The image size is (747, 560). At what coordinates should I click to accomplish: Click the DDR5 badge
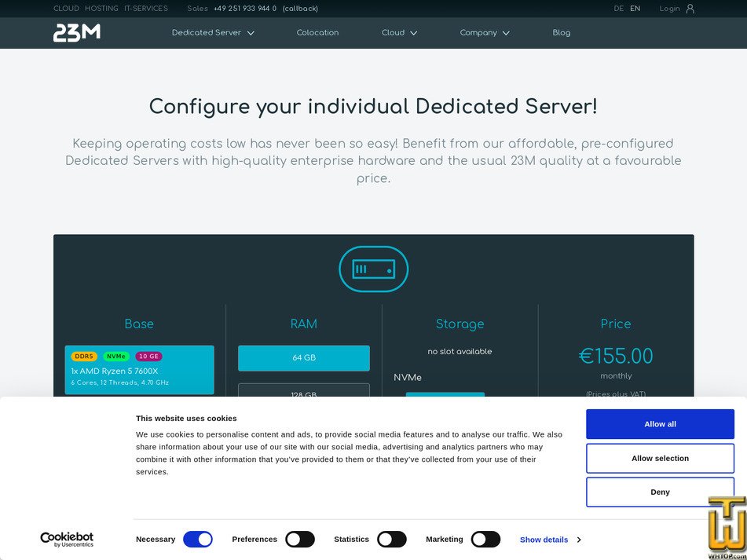point(84,357)
